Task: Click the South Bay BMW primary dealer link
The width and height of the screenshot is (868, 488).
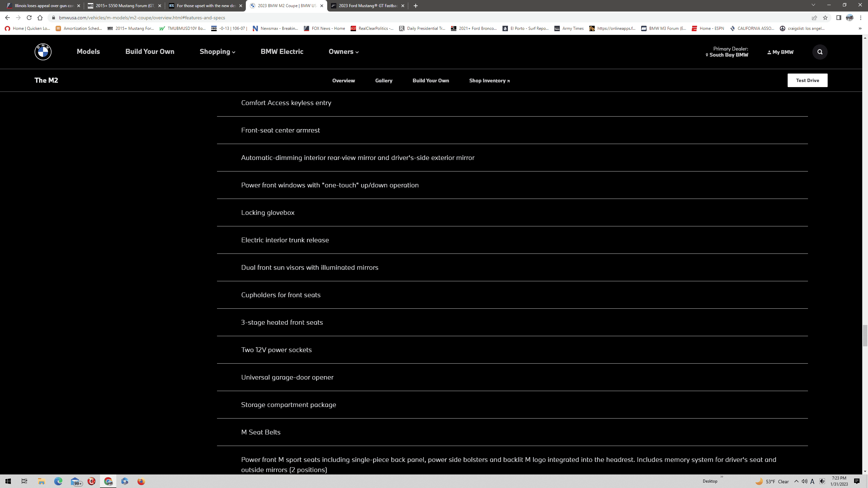Action: coord(727,55)
